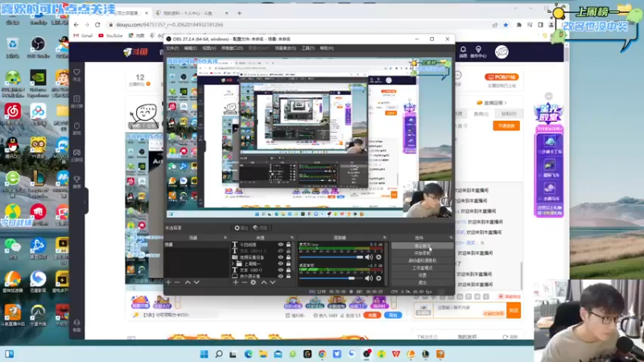Add a new scene with the plus icon in OBS Scenes panel
This screenshot has width=644, height=362.
168,282
